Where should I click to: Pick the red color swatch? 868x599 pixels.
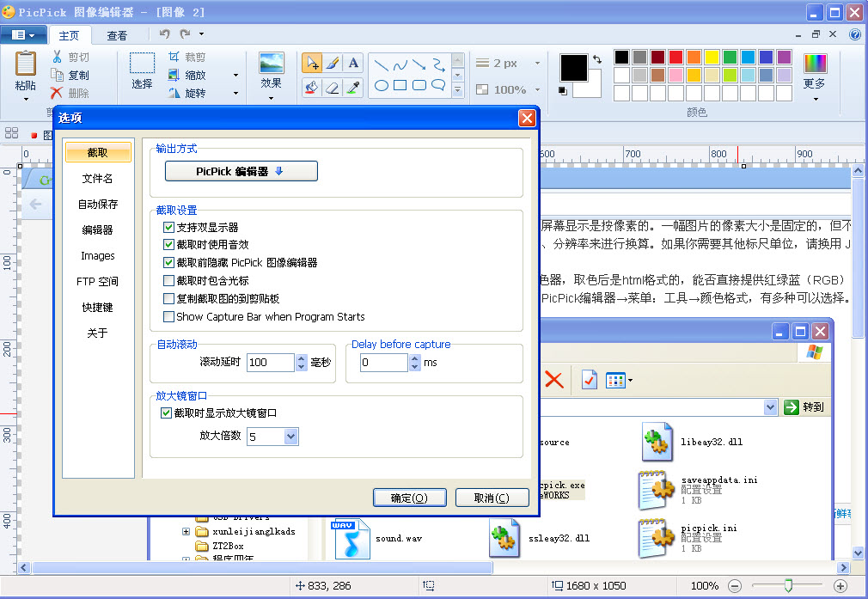675,57
